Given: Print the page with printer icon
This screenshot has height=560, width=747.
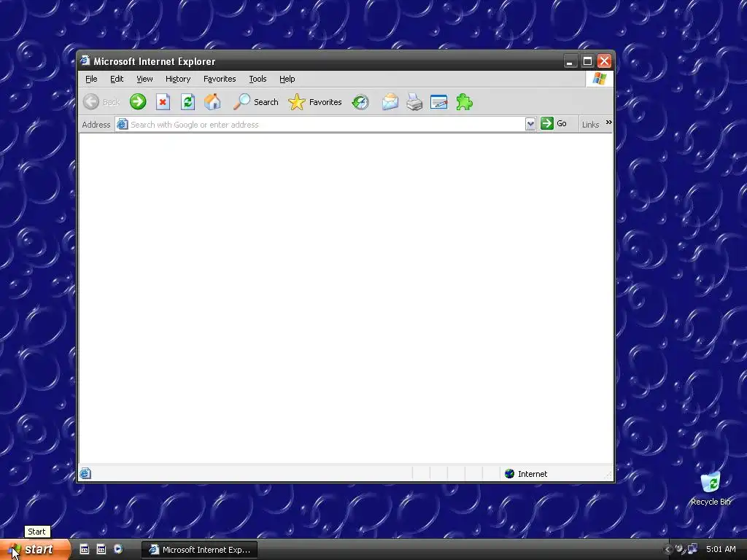Looking at the screenshot, I should point(414,102).
